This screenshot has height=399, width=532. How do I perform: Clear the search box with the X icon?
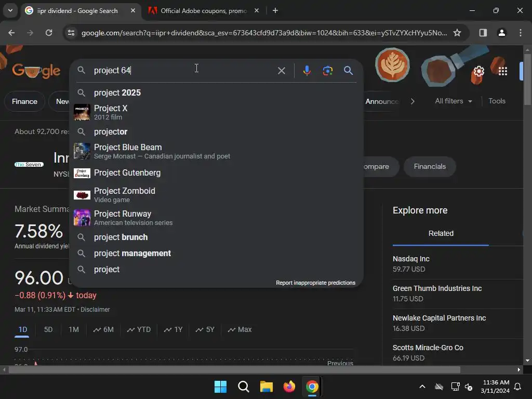coord(281,71)
